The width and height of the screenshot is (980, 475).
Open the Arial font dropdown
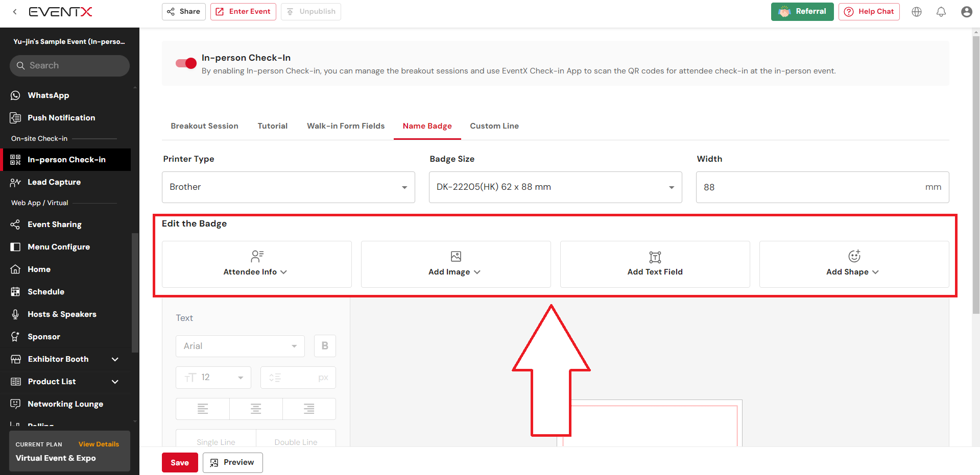240,346
